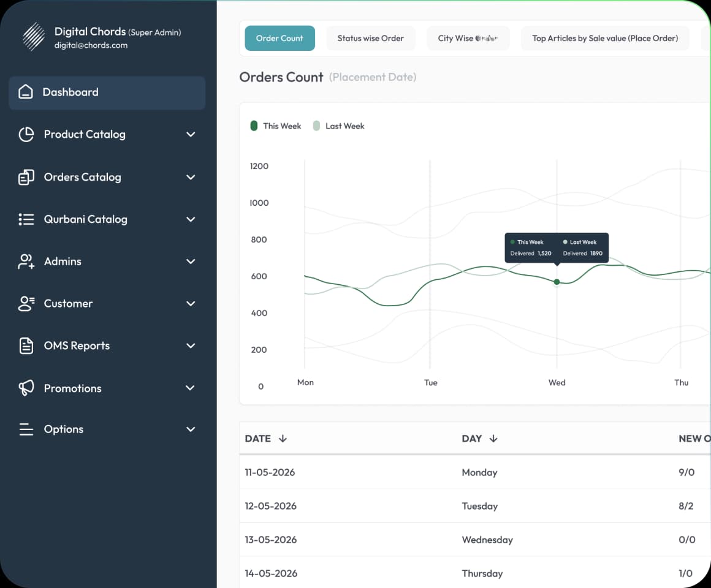This screenshot has width=711, height=588.
Task: Click the Wed data point marker
Action: click(557, 282)
